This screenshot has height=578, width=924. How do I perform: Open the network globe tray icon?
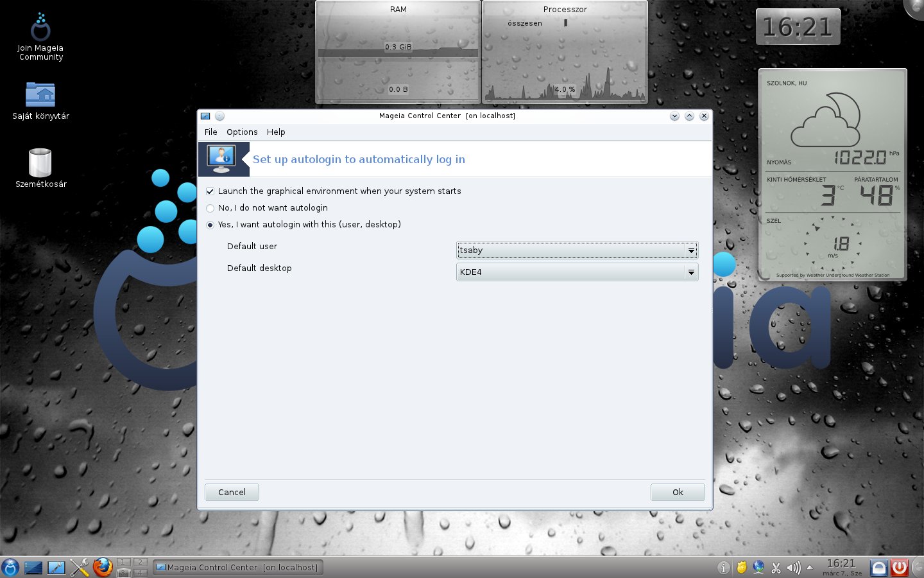click(x=759, y=568)
